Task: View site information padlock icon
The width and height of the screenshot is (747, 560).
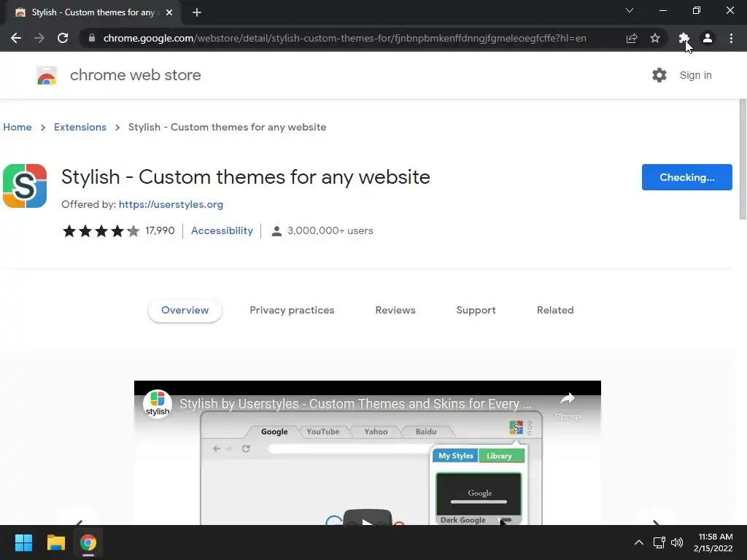Action: coord(92,38)
